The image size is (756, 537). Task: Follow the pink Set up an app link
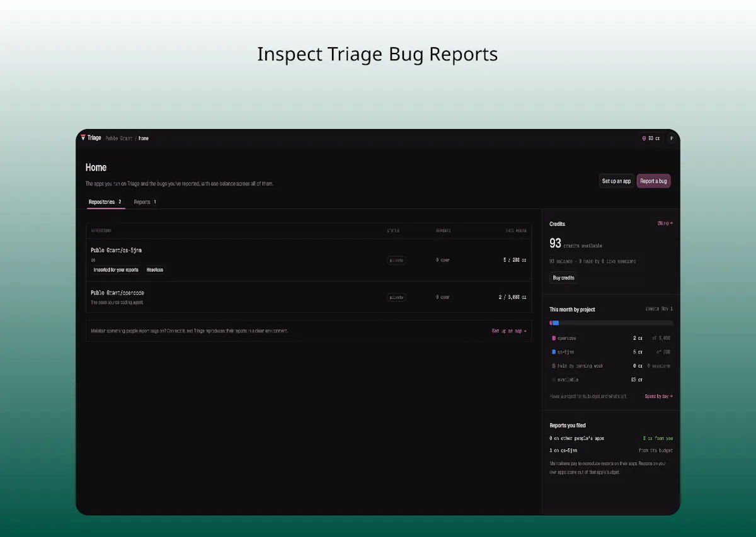click(509, 331)
